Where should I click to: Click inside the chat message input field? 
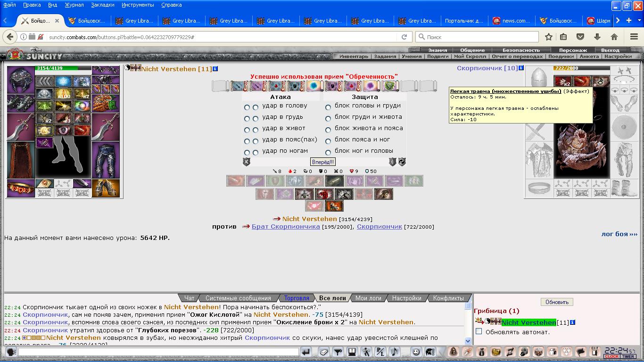point(158,352)
